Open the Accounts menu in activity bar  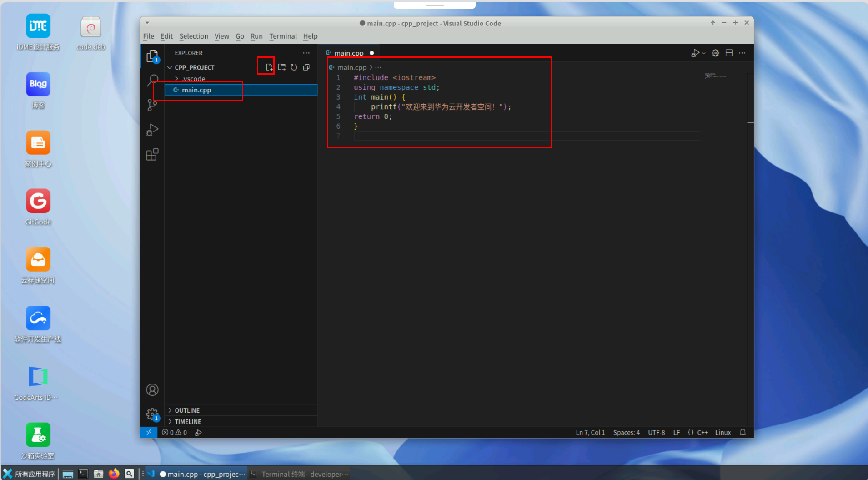coord(152,390)
